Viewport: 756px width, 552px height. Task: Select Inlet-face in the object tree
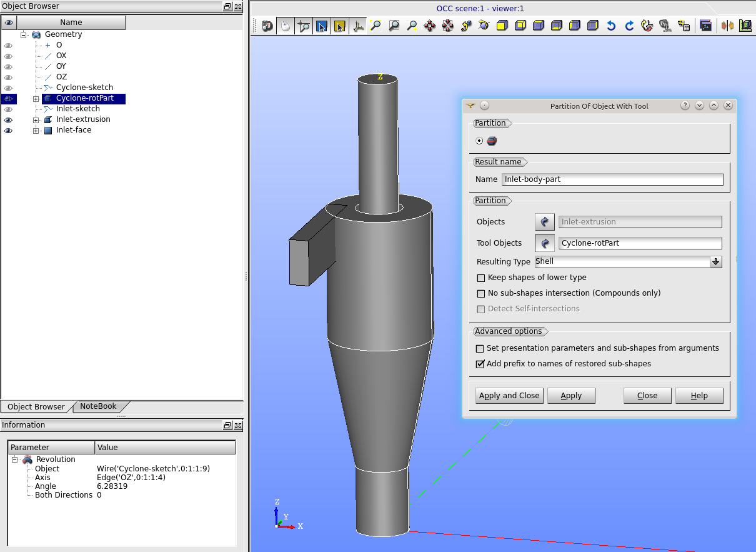coord(74,130)
